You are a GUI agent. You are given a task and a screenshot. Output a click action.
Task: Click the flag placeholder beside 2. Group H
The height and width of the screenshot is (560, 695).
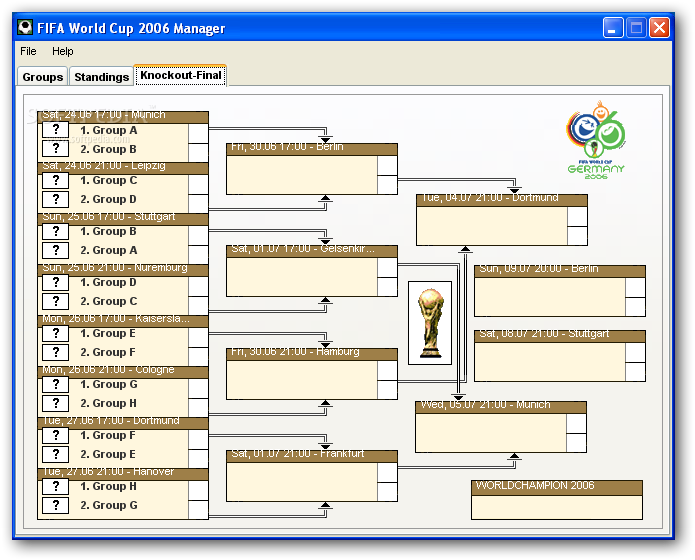click(55, 403)
